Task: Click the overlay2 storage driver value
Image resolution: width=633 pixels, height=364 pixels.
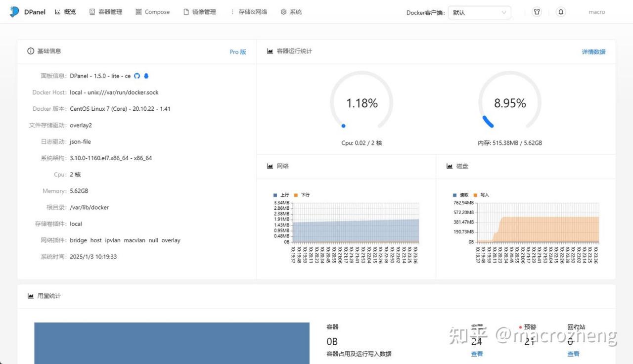Action: coord(81,126)
